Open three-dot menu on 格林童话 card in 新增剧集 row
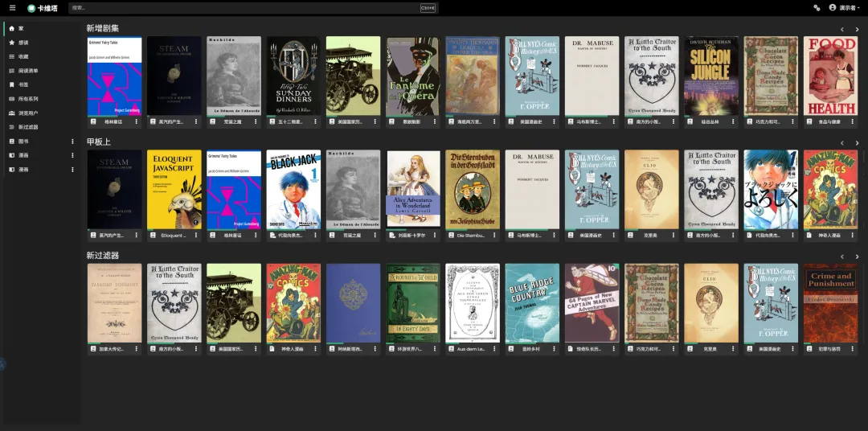 pyautogui.click(x=136, y=121)
